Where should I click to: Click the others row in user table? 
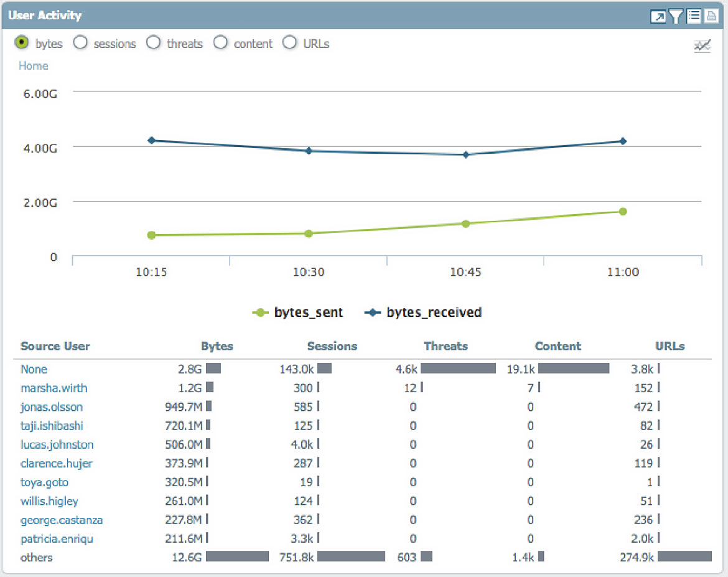pyautogui.click(x=37, y=557)
